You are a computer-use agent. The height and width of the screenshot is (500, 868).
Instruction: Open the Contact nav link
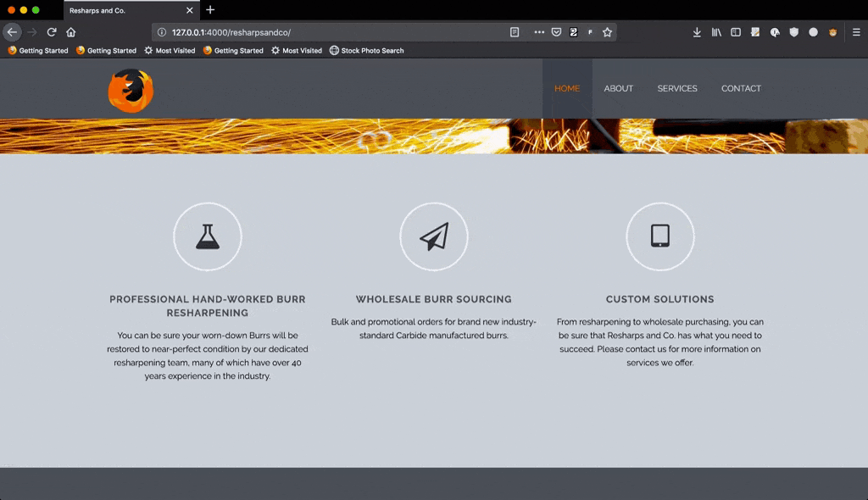741,89
